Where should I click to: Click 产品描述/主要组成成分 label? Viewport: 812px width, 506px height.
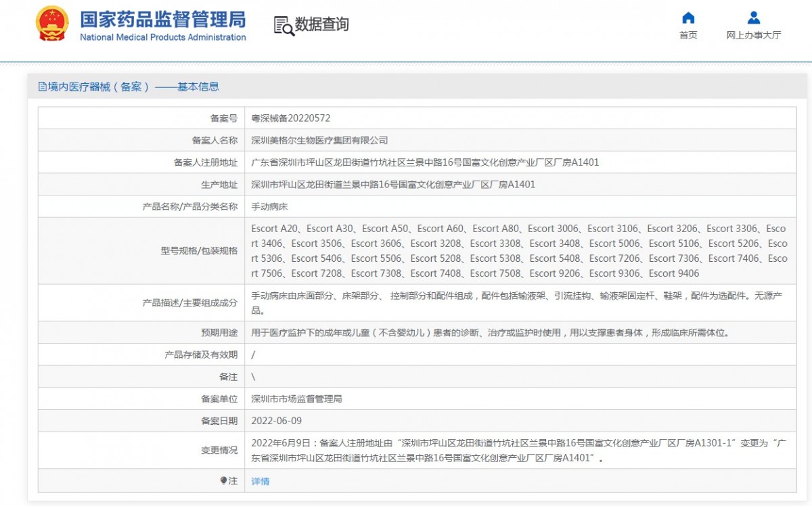pos(190,303)
